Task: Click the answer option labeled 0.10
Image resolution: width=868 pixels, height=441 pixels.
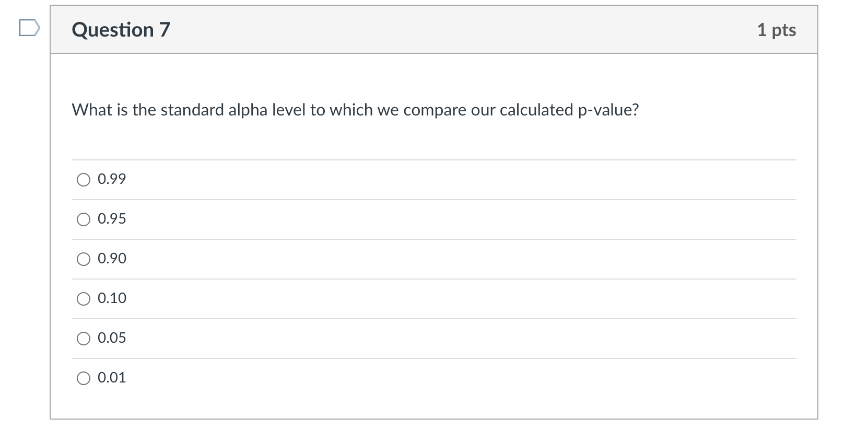Action: [111, 298]
